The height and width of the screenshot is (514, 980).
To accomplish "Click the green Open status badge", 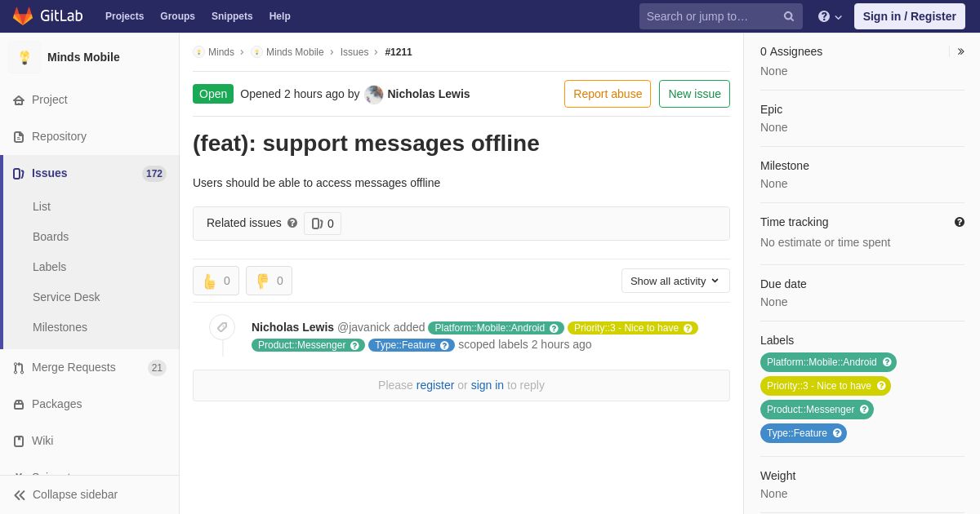I will click(213, 94).
